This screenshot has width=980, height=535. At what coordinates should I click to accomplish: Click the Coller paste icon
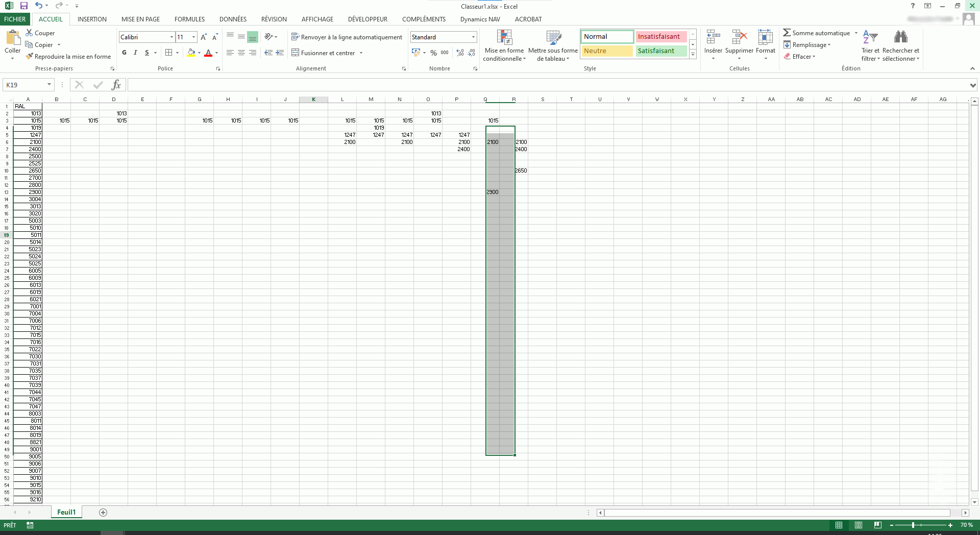12,40
